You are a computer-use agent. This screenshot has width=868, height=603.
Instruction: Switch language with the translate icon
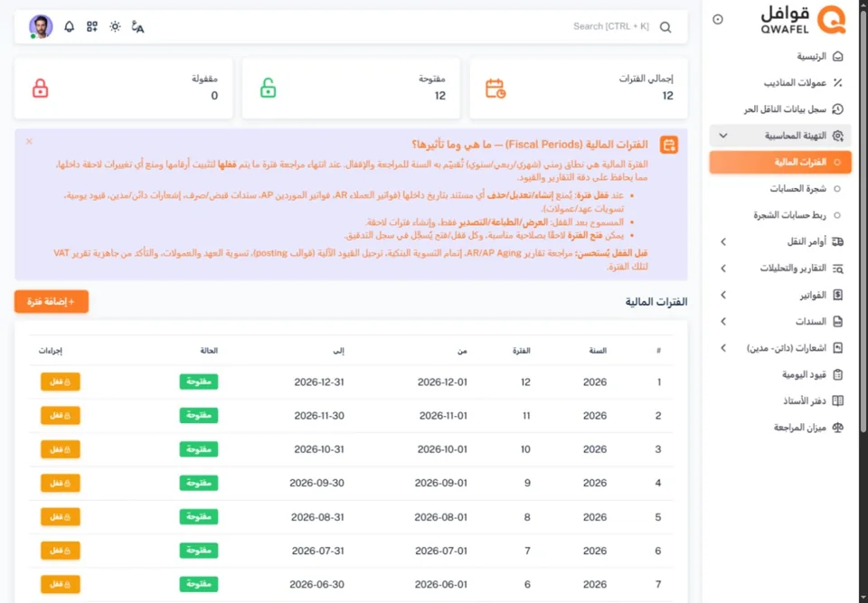click(x=137, y=26)
